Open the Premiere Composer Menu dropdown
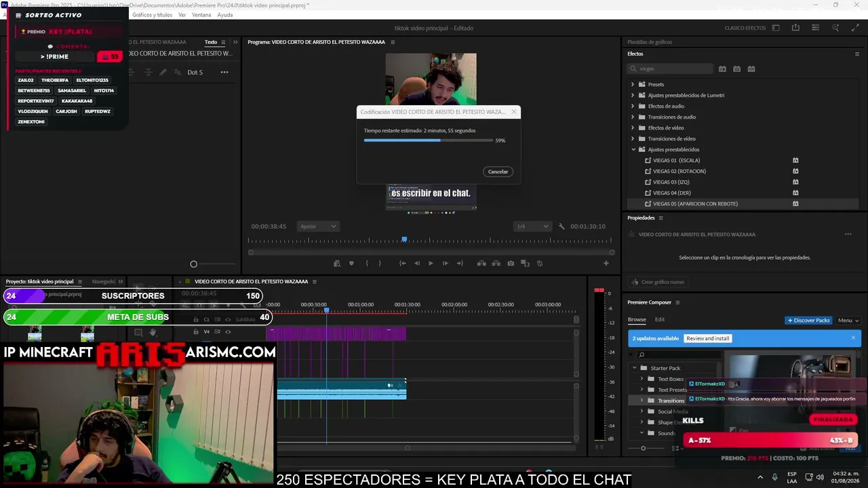Image resolution: width=868 pixels, height=488 pixels. (848, 321)
